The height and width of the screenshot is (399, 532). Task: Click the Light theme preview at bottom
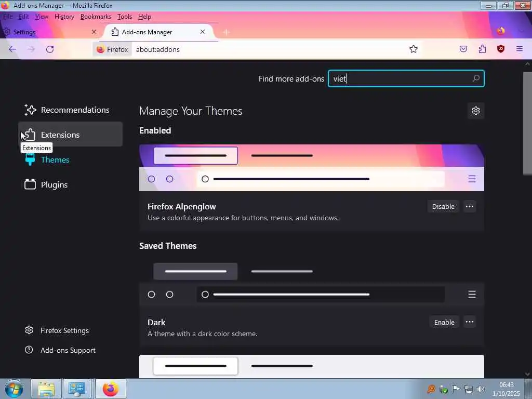coord(312,366)
